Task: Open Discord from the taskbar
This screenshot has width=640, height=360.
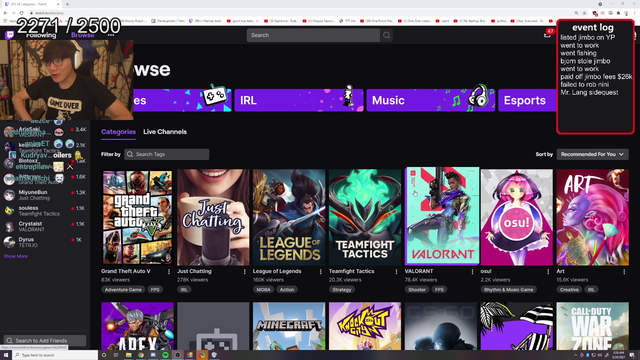Action: tap(153, 355)
